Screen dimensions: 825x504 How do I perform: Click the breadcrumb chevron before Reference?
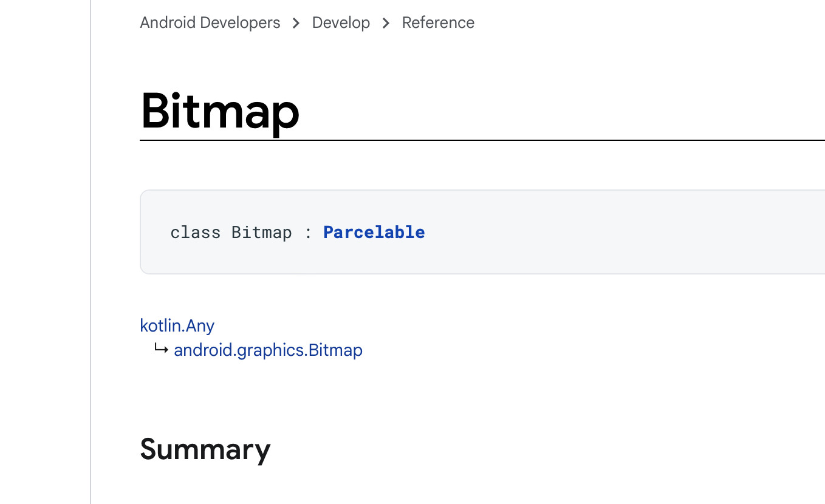coord(386,23)
